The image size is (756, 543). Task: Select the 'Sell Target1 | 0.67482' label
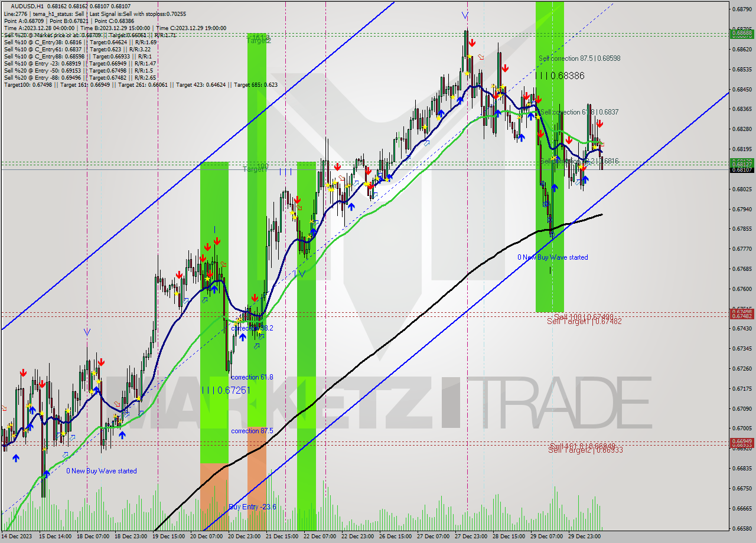[584, 321]
